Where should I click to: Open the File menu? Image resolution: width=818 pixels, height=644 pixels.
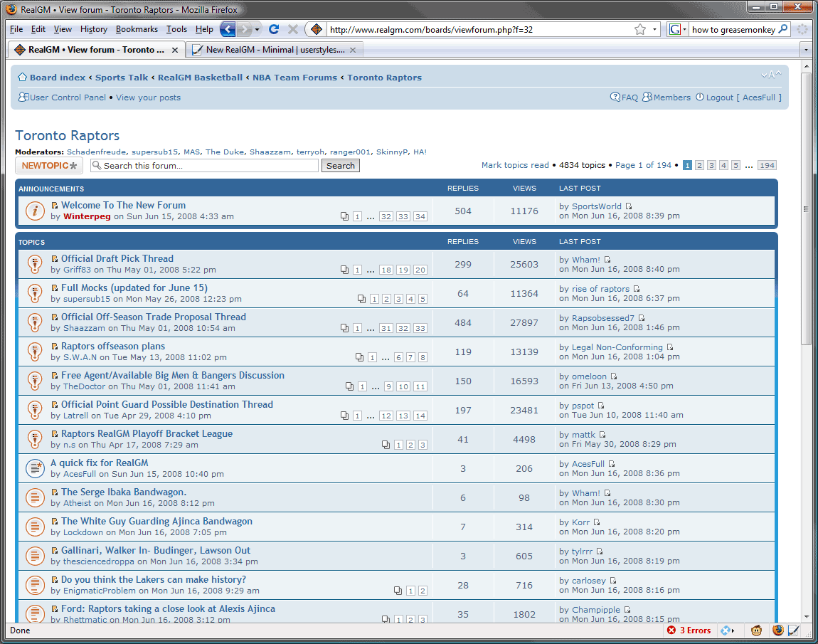click(16, 29)
